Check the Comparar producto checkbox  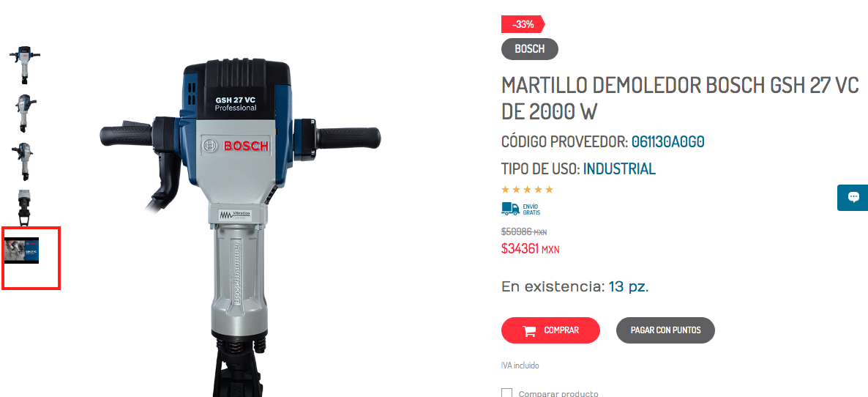click(506, 393)
